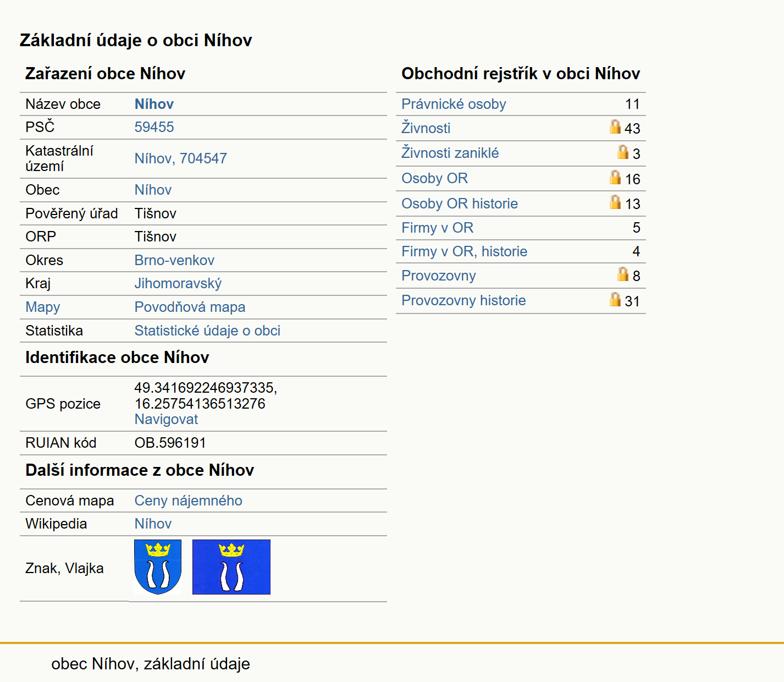Select the GPS latitude 49.341692246937335 text
The width and height of the screenshot is (784, 682).
(206, 388)
